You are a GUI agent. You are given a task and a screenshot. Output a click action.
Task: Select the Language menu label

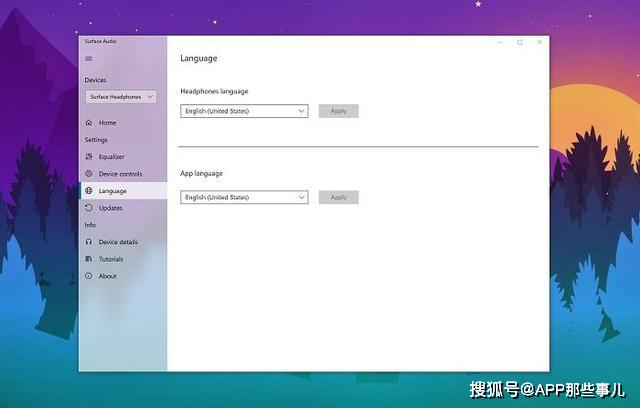click(113, 191)
